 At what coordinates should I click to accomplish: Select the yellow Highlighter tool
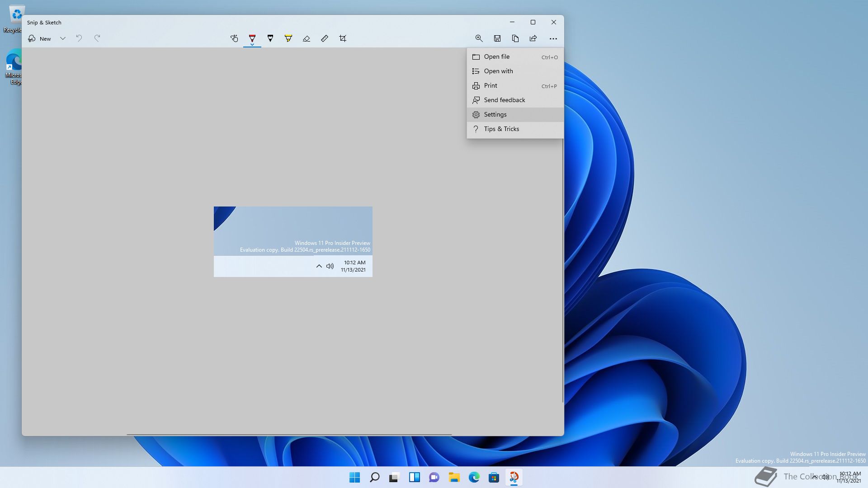tap(288, 38)
